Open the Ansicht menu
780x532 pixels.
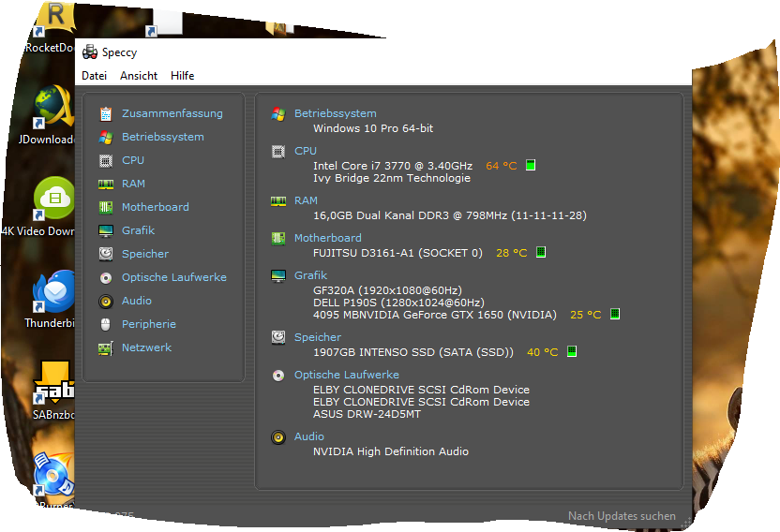pos(139,76)
